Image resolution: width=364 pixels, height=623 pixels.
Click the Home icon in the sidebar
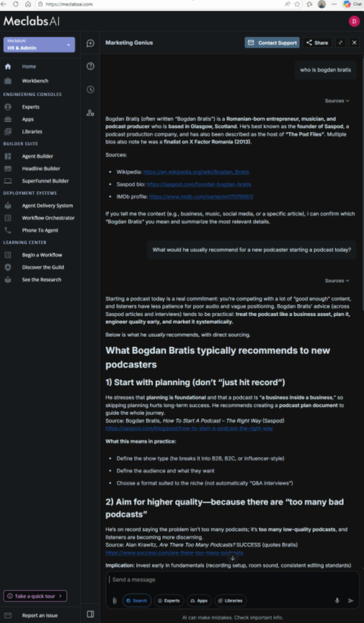pyautogui.click(x=7, y=66)
